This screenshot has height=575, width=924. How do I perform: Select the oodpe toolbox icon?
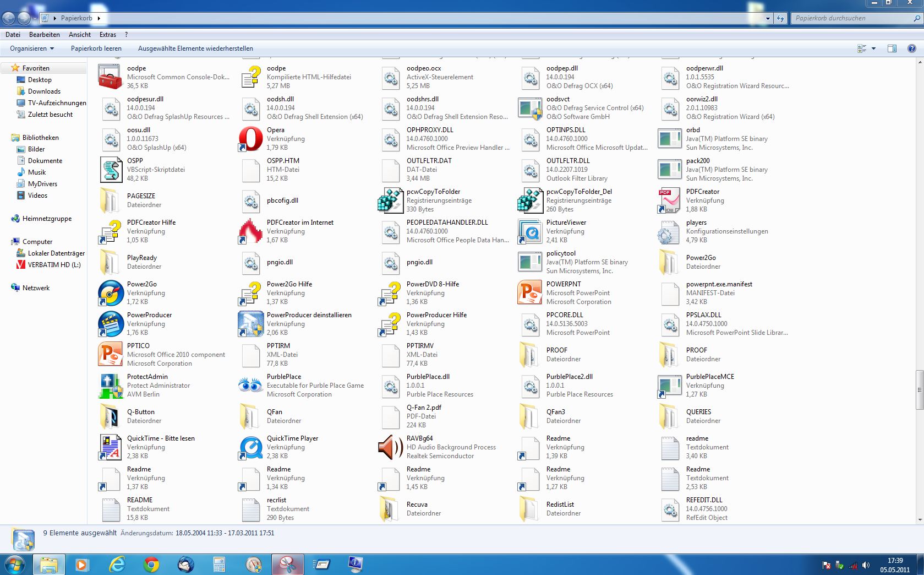pyautogui.click(x=111, y=77)
